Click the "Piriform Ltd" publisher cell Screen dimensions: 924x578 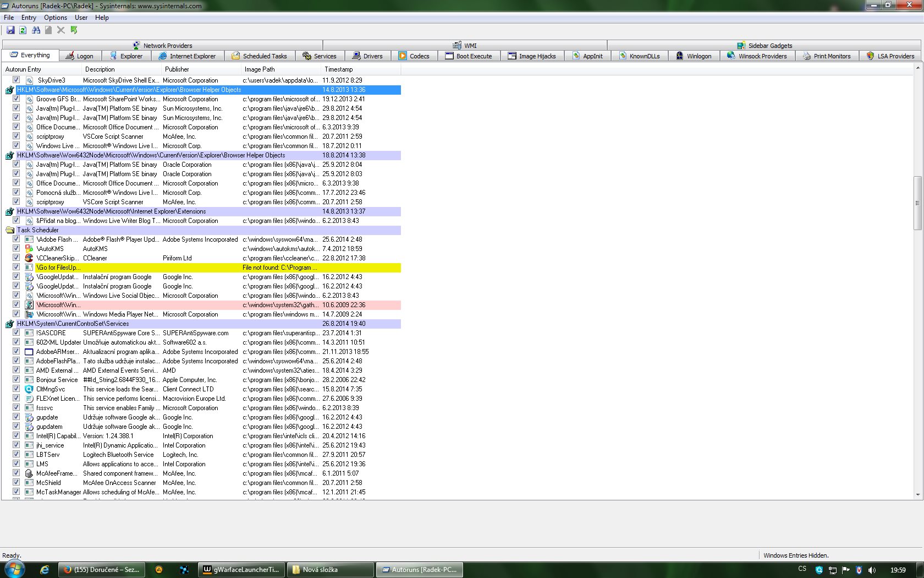pyautogui.click(x=177, y=258)
